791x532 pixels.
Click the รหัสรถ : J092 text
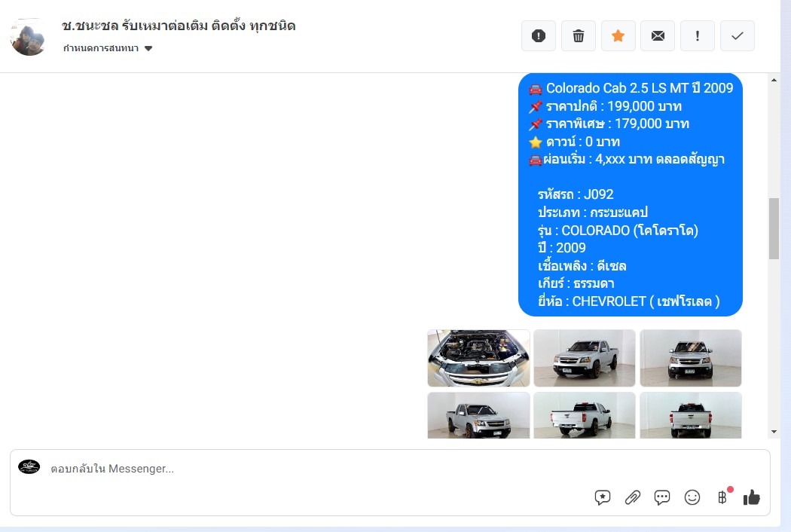576,194
